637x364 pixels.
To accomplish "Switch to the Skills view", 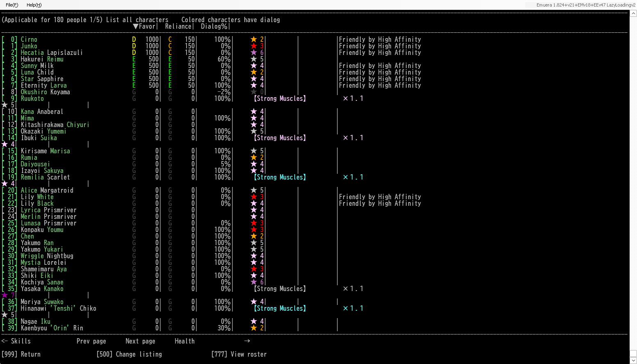I will point(16,341).
